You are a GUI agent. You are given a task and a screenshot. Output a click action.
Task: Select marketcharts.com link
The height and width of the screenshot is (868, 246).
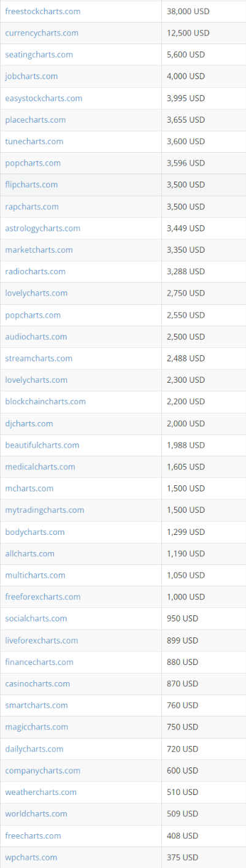[39, 250]
